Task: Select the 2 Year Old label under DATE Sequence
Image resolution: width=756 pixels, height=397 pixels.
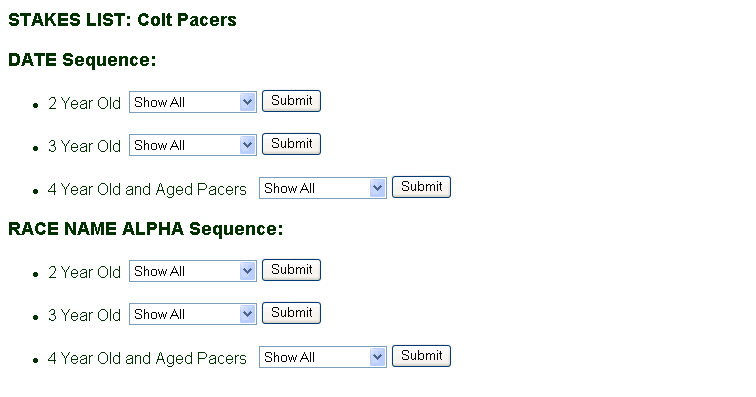Action: [84, 103]
